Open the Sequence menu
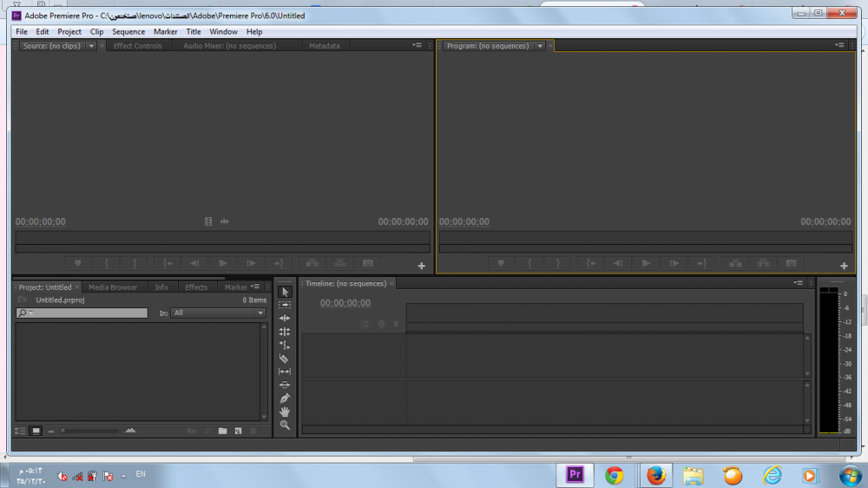This screenshot has height=488, width=868. click(128, 32)
